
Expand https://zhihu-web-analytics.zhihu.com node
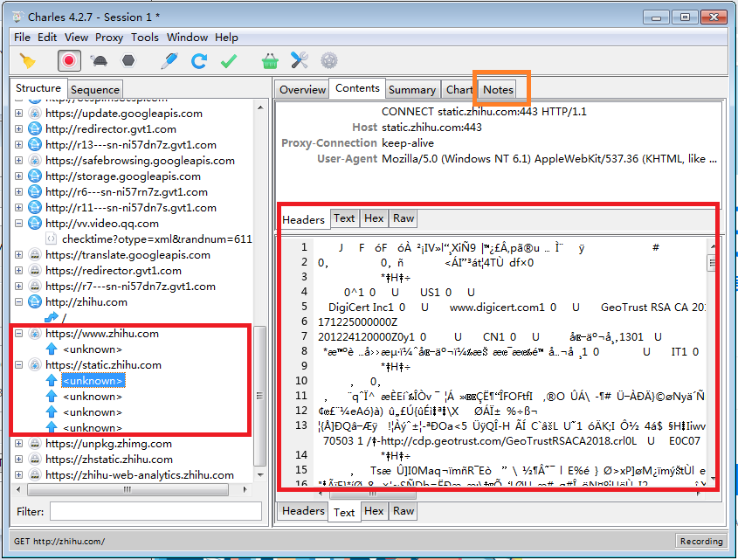[19, 474]
